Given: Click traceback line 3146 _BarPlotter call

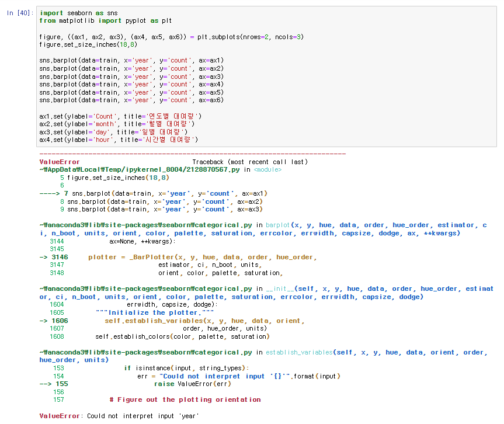Looking at the screenshot, I should point(178,257).
